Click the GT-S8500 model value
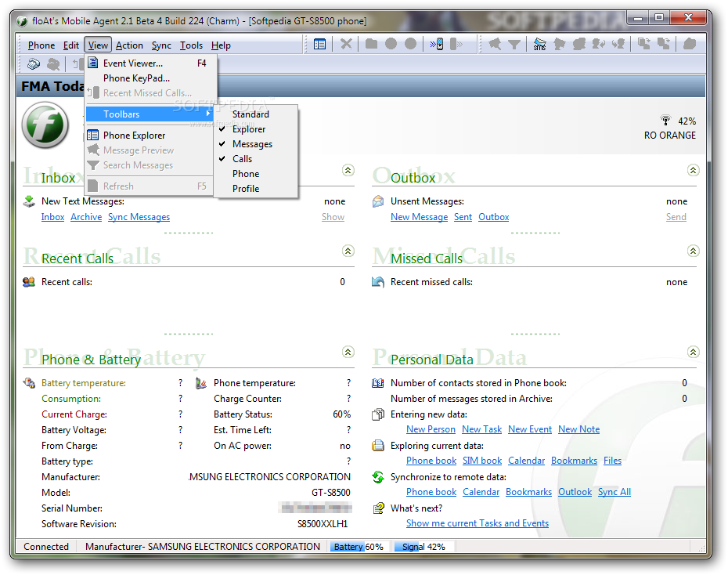The width and height of the screenshot is (728, 575). click(x=330, y=492)
